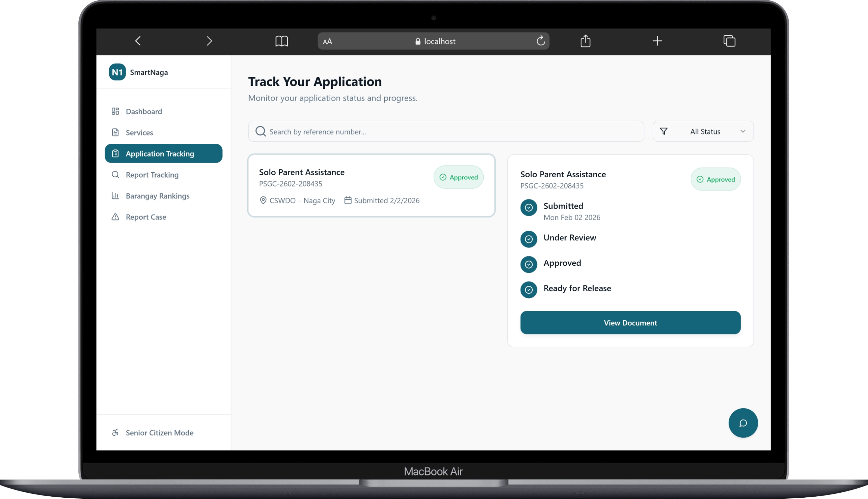The image size is (868, 499).
Task: Click the localhost address bar
Action: (x=433, y=41)
